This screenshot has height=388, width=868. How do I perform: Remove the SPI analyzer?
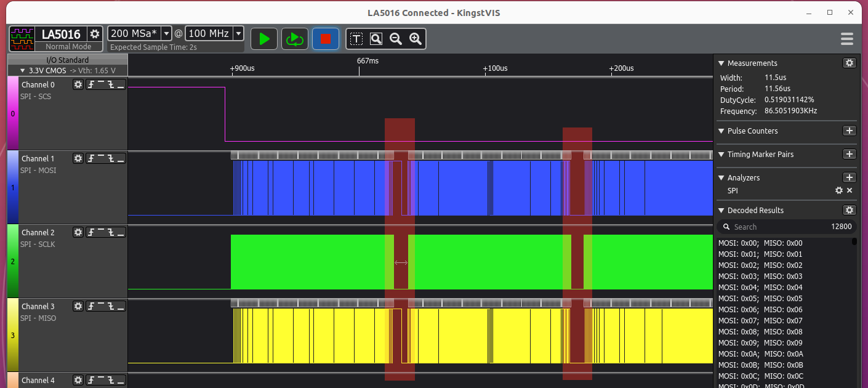[850, 190]
